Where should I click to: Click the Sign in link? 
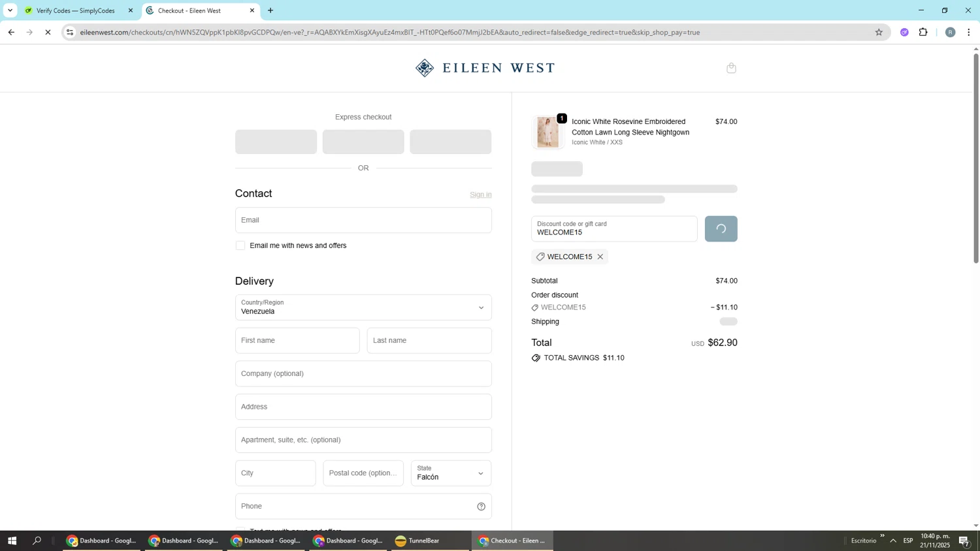click(x=481, y=195)
